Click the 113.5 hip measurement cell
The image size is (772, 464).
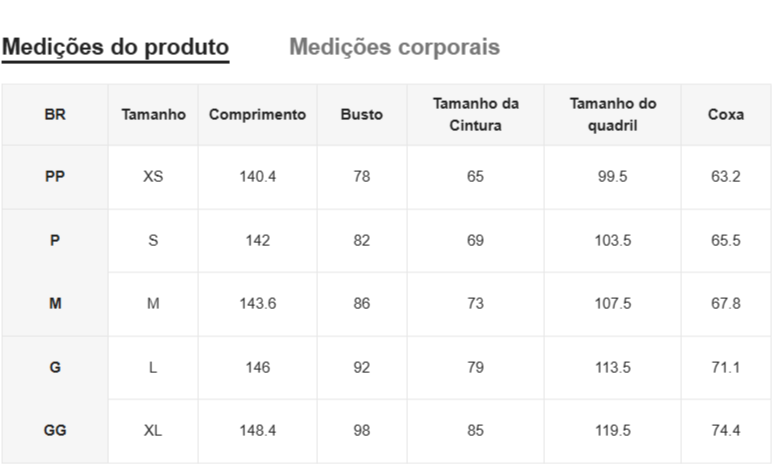tap(612, 367)
